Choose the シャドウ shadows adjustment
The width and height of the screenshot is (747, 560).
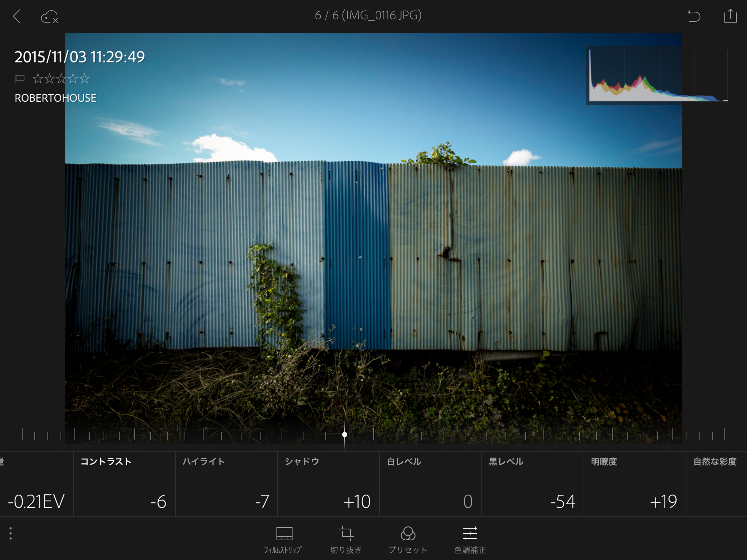(329, 484)
